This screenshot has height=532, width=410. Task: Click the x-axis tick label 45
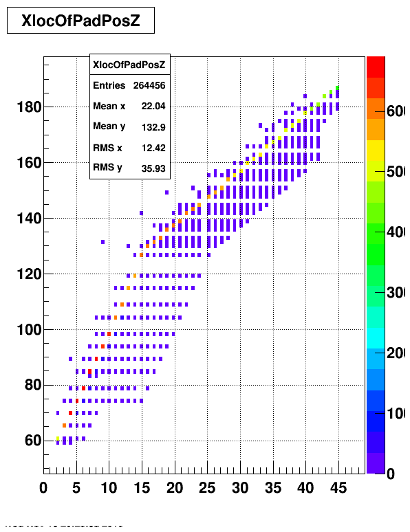click(338, 488)
